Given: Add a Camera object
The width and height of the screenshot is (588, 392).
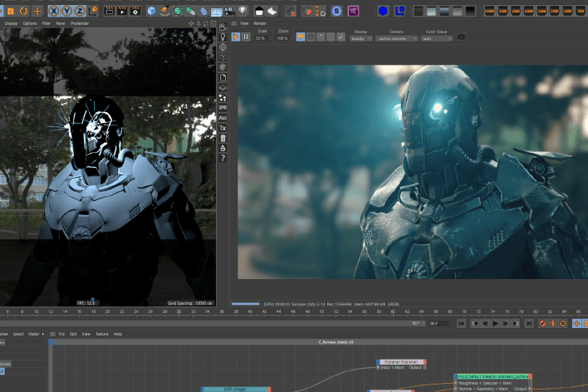Looking at the screenshot, I should coord(230,12).
